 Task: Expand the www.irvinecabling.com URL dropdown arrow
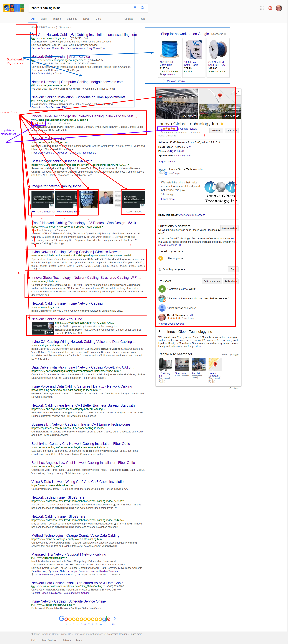click(61, 307)
